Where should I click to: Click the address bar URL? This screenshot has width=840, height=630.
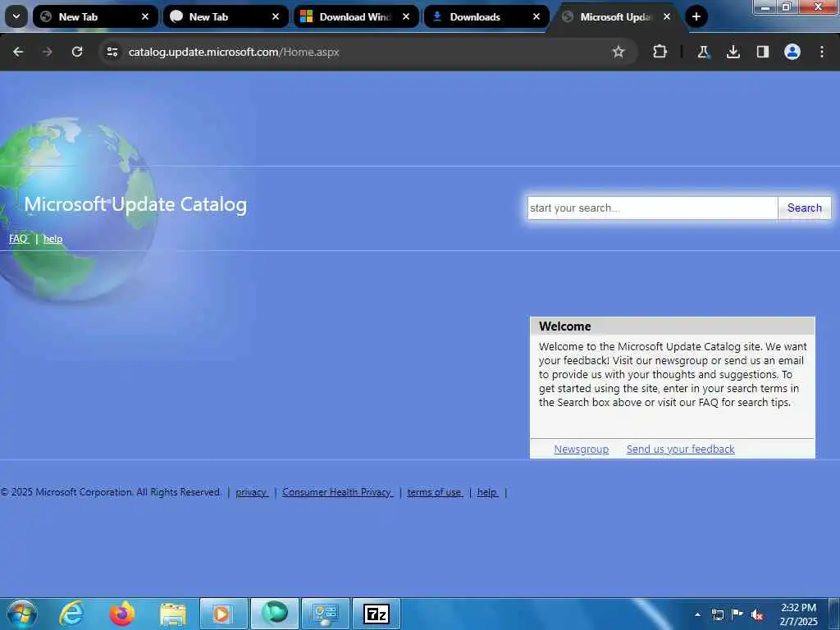[x=234, y=52]
